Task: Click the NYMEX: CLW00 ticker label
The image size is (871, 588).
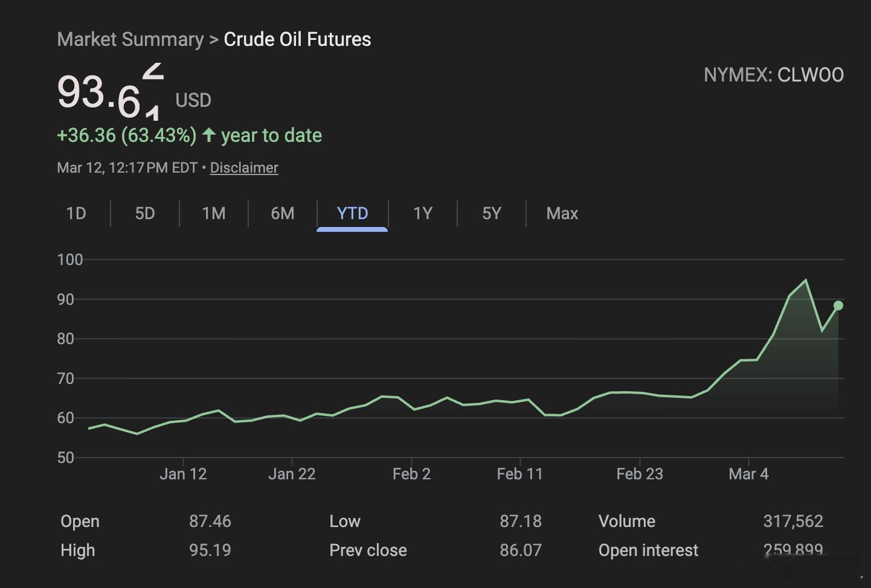Action: pyautogui.click(x=774, y=75)
